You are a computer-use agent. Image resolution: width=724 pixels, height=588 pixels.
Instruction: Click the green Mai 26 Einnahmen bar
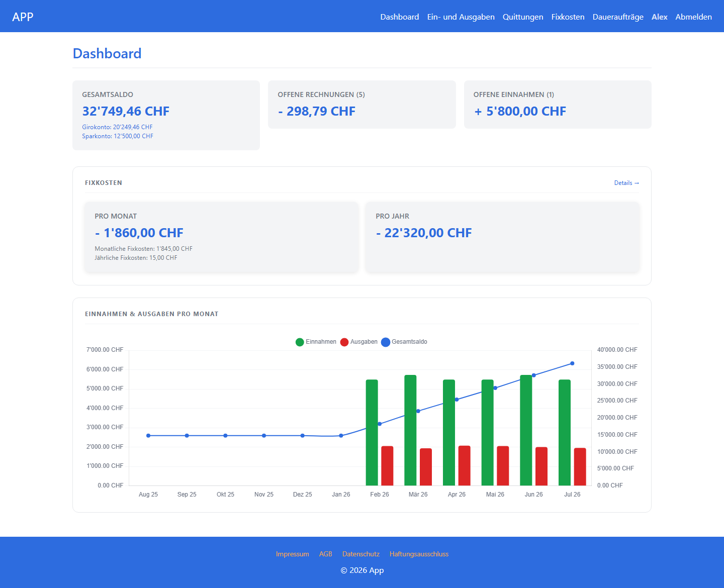[488, 433]
